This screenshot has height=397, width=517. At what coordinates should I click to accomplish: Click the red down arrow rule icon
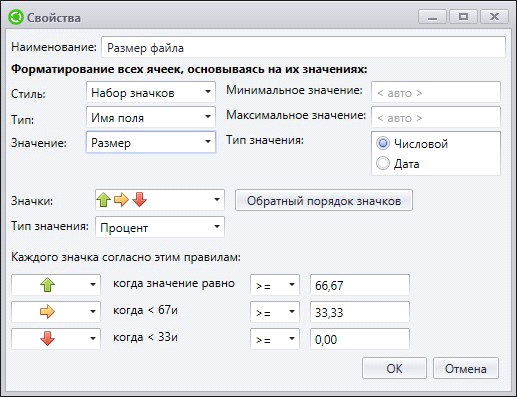click(x=47, y=339)
